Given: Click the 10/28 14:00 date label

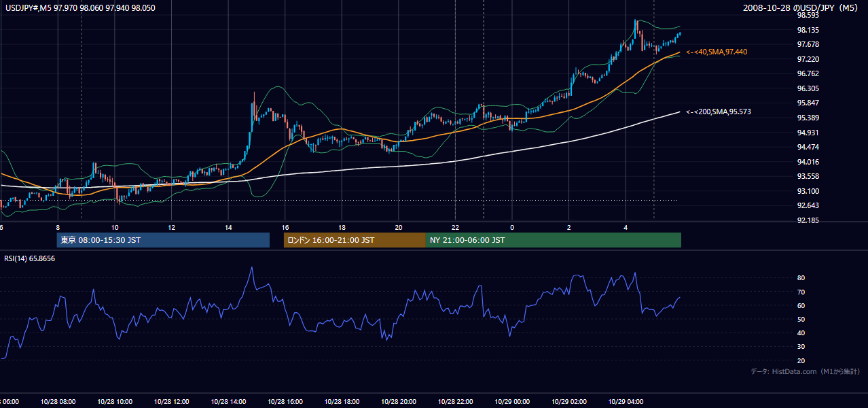Looking at the screenshot, I should [228, 401].
